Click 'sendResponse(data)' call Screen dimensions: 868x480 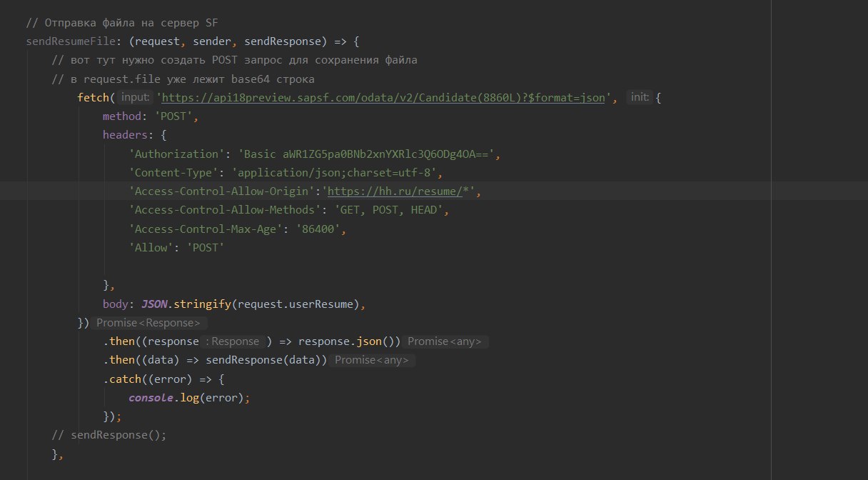pyautogui.click(x=263, y=360)
